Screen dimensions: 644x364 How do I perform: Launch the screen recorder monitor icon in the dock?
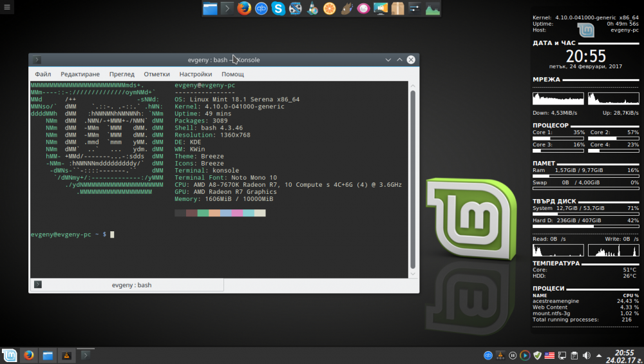[x=381, y=8]
